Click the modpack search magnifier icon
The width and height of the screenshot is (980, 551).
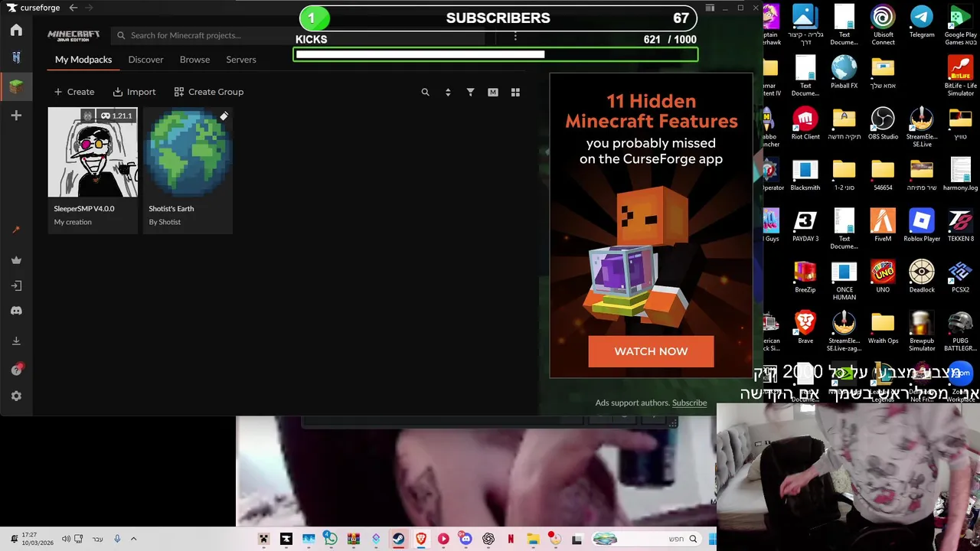point(426,92)
